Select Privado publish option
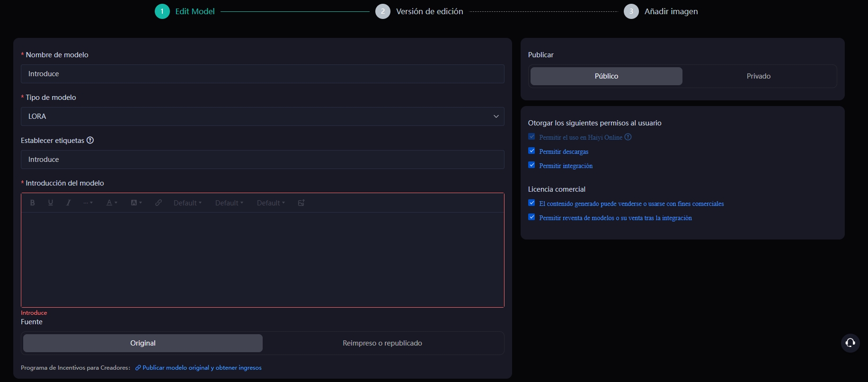 tap(758, 76)
